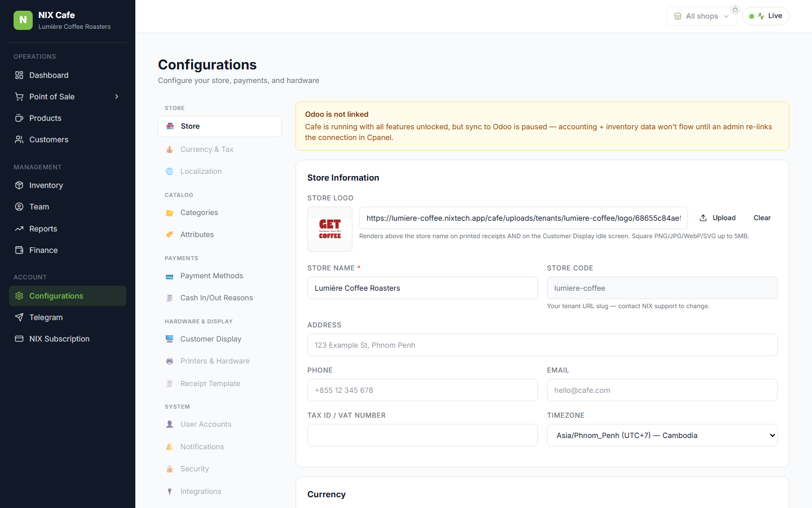Viewport: 812px width, 508px height.
Task: Click the Integrations plug icon
Action: [170, 491]
